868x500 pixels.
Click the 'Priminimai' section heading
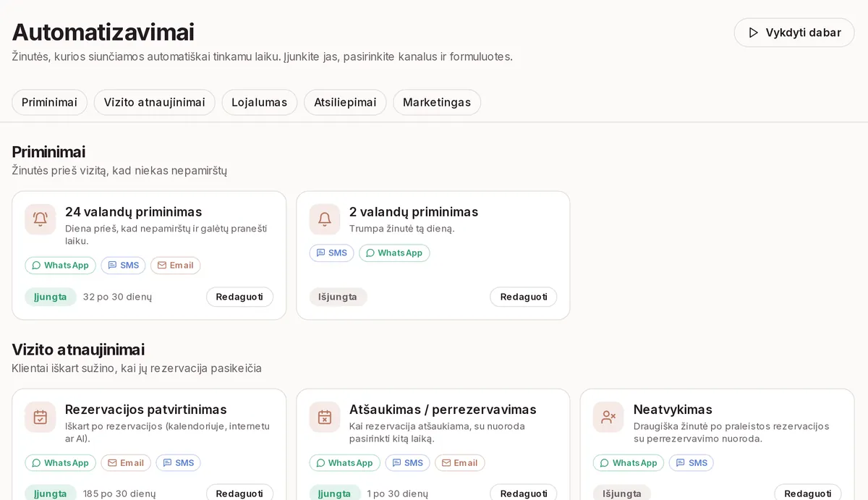(48, 152)
